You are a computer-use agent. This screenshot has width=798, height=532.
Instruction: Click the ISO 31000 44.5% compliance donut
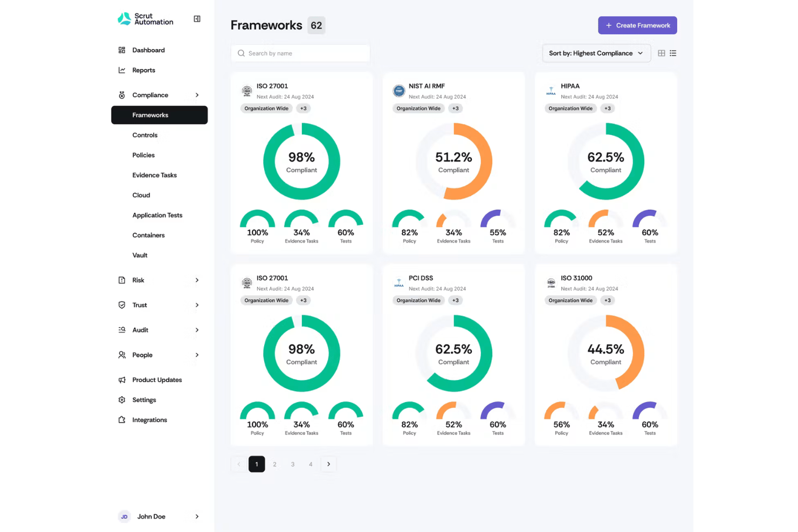[606, 354]
